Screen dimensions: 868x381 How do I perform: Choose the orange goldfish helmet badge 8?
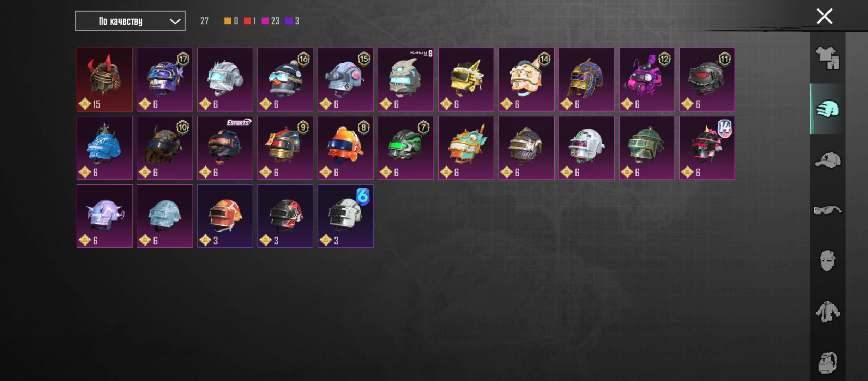345,148
